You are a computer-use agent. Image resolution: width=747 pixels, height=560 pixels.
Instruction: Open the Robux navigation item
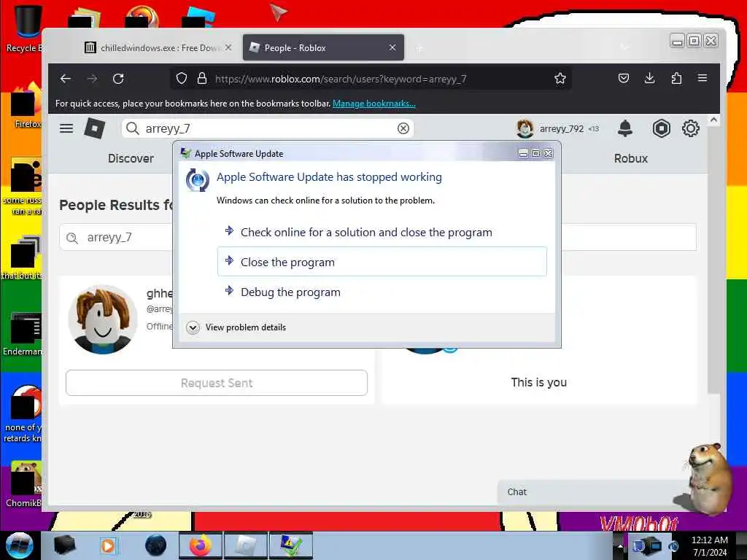[631, 158]
